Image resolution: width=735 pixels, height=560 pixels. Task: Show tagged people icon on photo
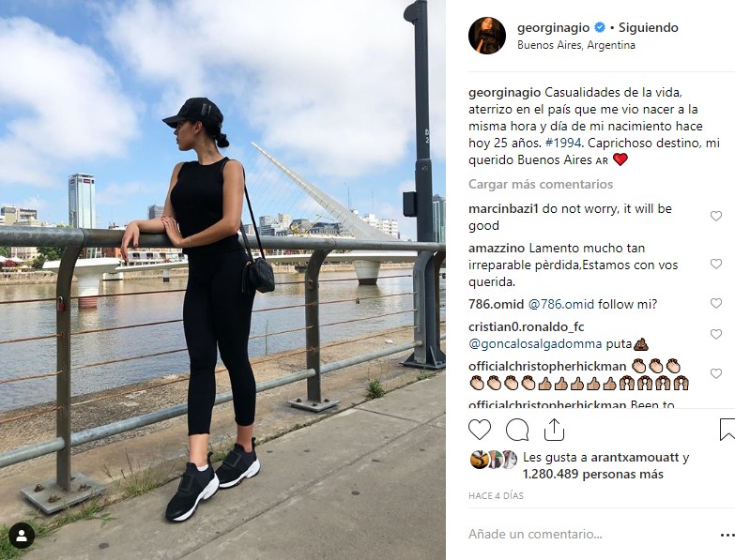[22, 536]
